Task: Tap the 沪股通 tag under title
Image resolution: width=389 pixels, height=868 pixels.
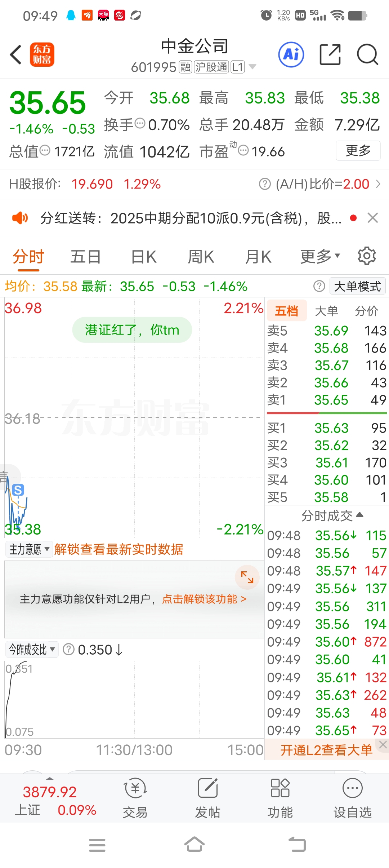Action: pyautogui.click(x=211, y=67)
